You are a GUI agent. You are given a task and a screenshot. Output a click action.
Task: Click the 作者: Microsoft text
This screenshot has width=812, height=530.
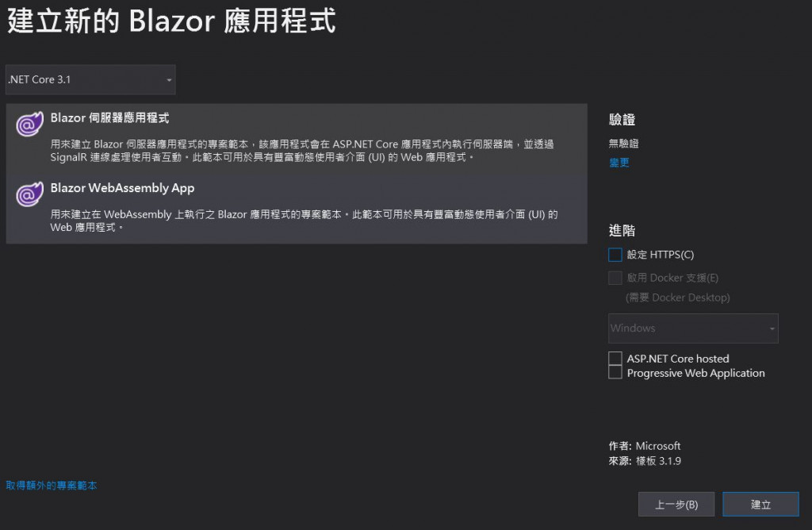click(x=645, y=446)
